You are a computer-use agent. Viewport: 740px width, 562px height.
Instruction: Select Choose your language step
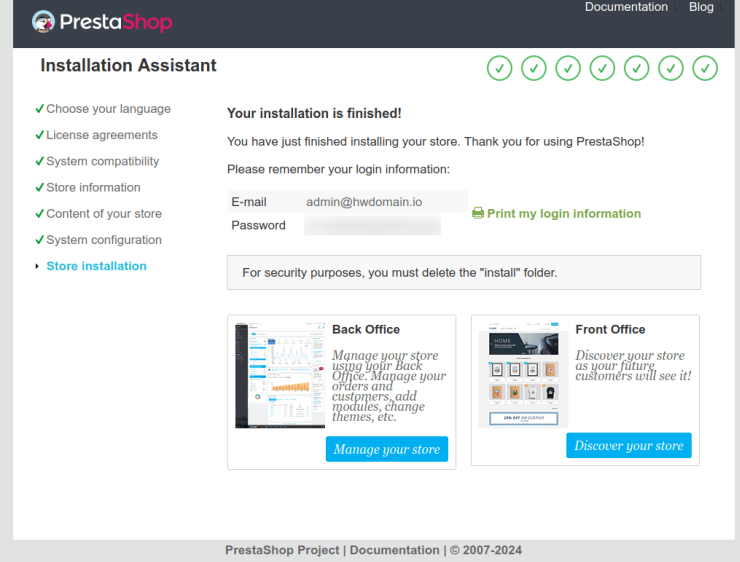[x=108, y=109]
